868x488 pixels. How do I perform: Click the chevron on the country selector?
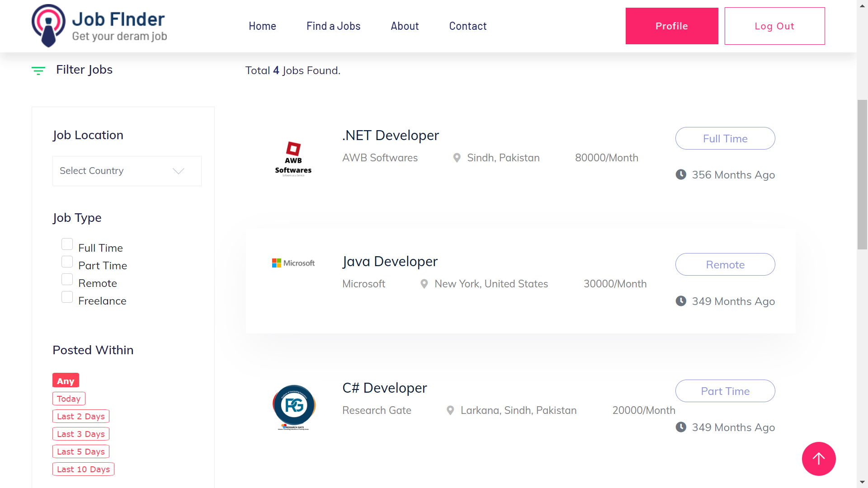(x=178, y=171)
